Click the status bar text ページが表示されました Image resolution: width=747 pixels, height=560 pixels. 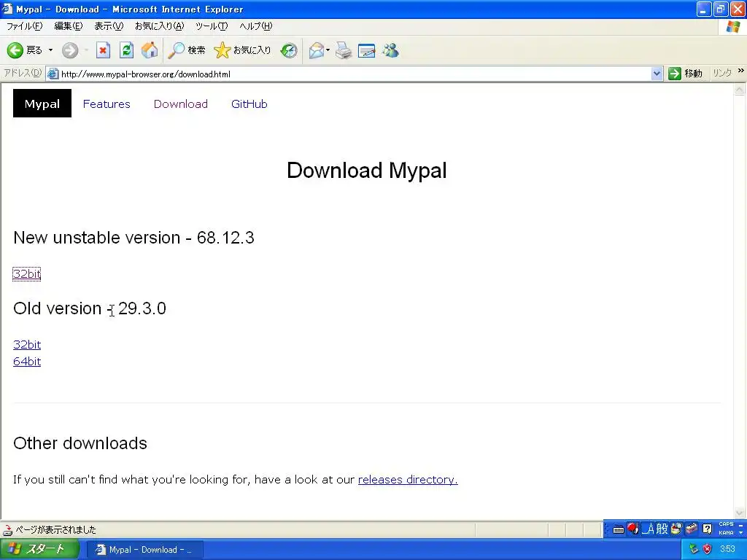(x=55, y=529)
